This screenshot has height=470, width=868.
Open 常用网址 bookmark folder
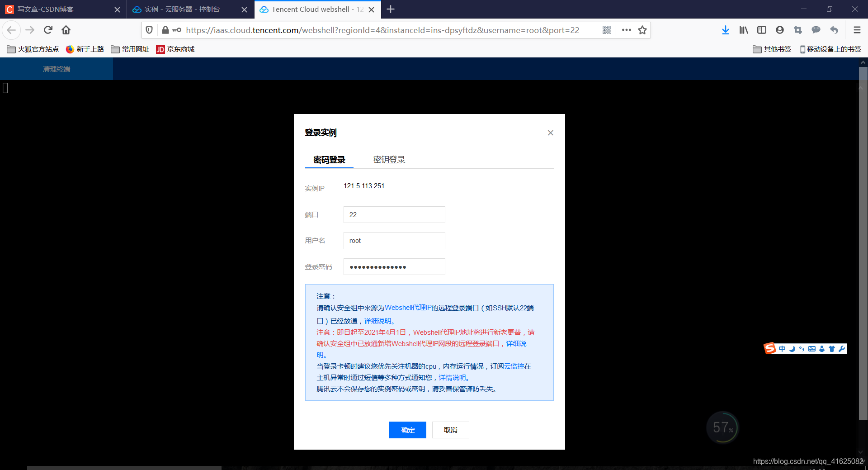click(130, 49)
